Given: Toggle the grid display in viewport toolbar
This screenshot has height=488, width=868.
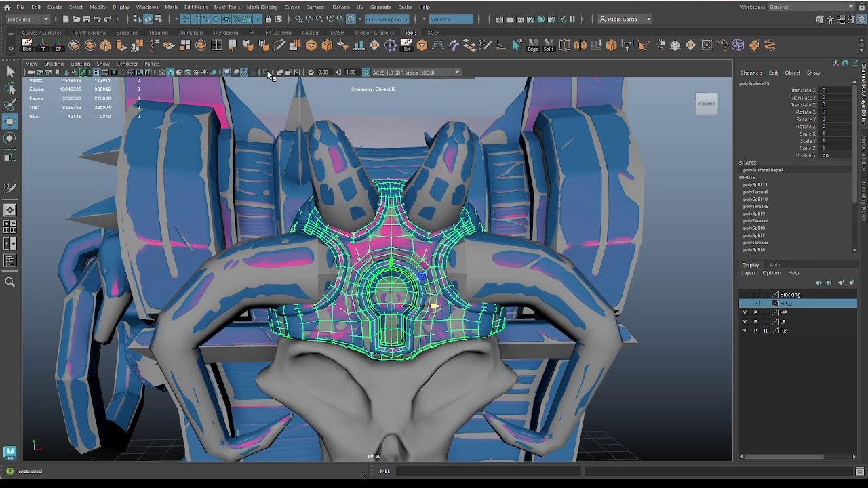Looking at the screenshot, I should (96, 72).
